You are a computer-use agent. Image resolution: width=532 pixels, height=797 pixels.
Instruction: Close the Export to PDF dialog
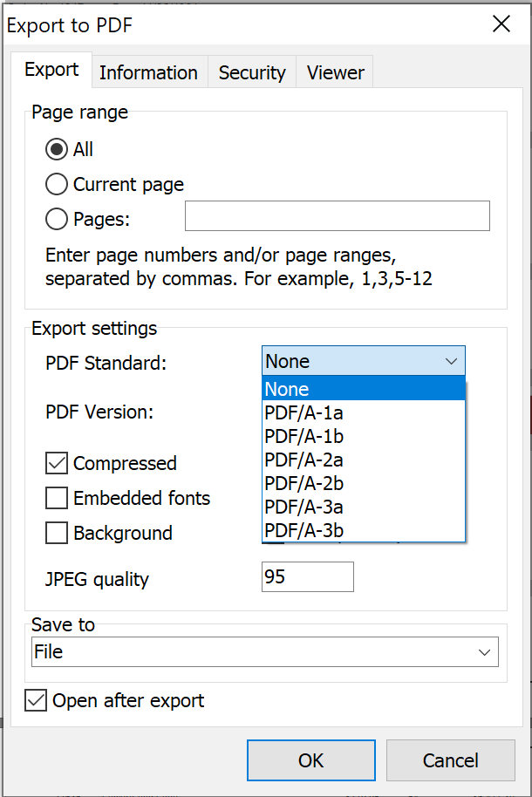(x=501, y=24)
